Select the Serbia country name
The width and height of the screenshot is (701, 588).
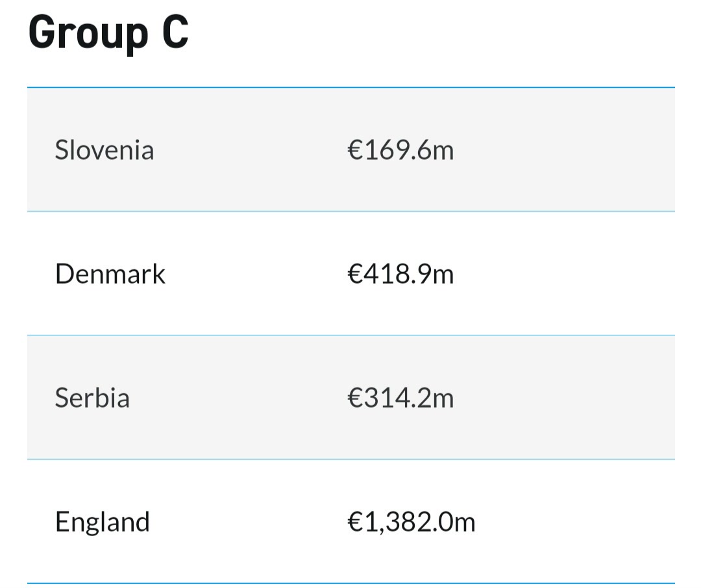(92, 397)
